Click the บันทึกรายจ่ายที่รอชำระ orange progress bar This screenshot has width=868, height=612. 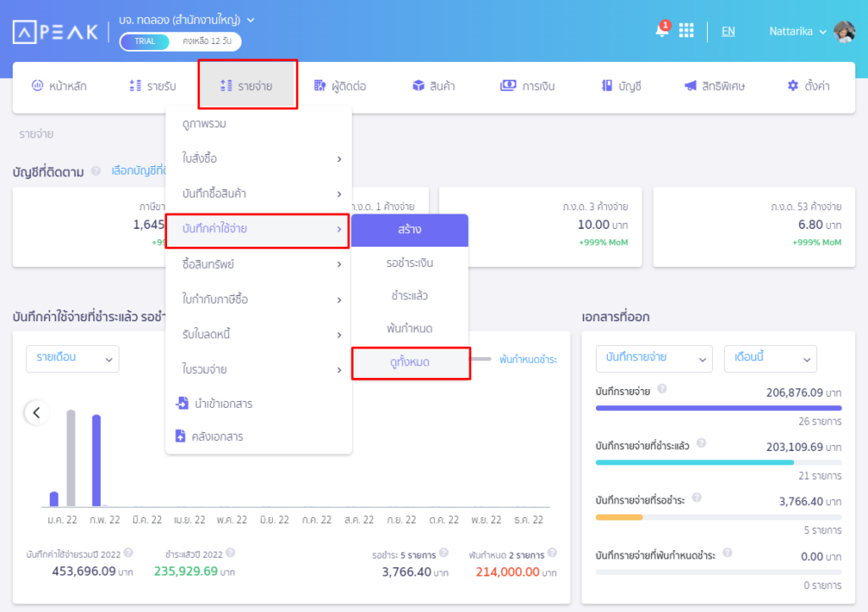620,516
